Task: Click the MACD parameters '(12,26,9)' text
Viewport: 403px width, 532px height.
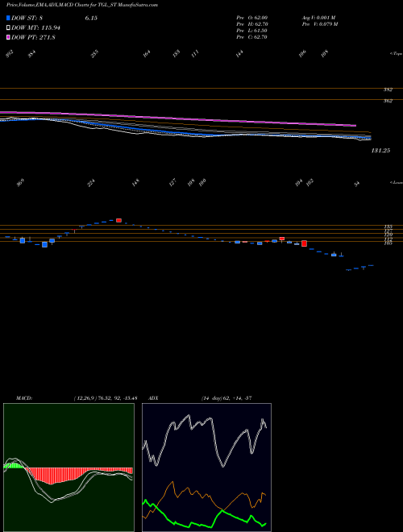Action: coord(84,398)
